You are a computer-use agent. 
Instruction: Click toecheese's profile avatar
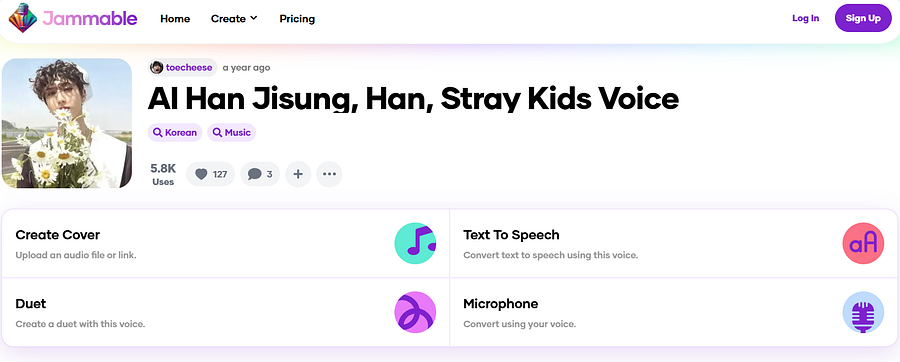tap(157, 68)
